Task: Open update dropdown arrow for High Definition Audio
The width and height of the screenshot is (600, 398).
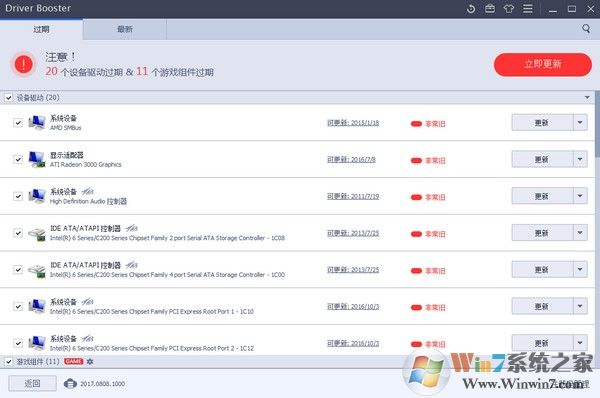Action: [580, 196]
